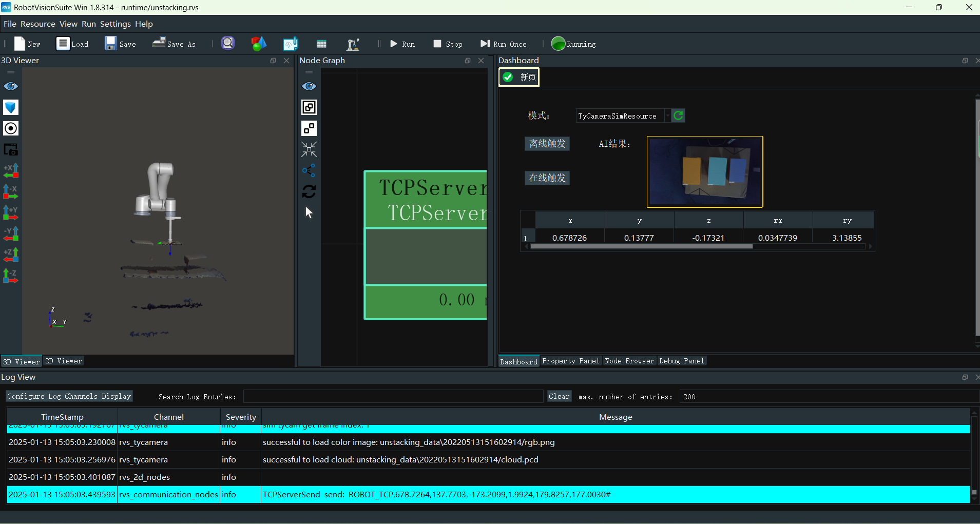Screen dimensions: 980x524
Task: Save the project with the floppy icon
Action: click(x=120, y=44)
